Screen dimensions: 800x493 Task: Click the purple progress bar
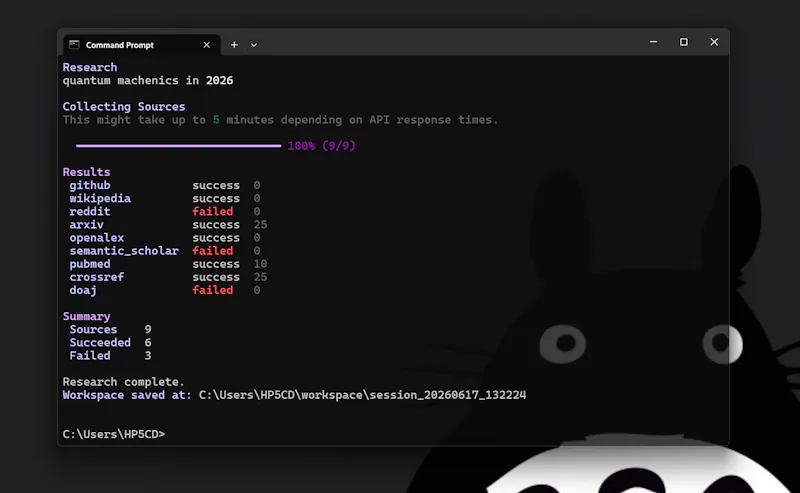pyautogui.click(x=179, y=146)
